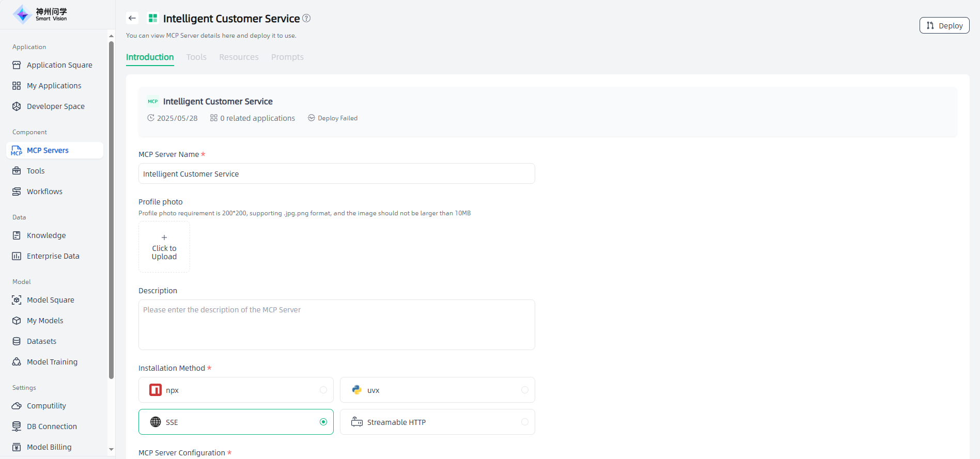Click the help question mark icon
Screen dimensions: 980x459
(x=306, y=18)
